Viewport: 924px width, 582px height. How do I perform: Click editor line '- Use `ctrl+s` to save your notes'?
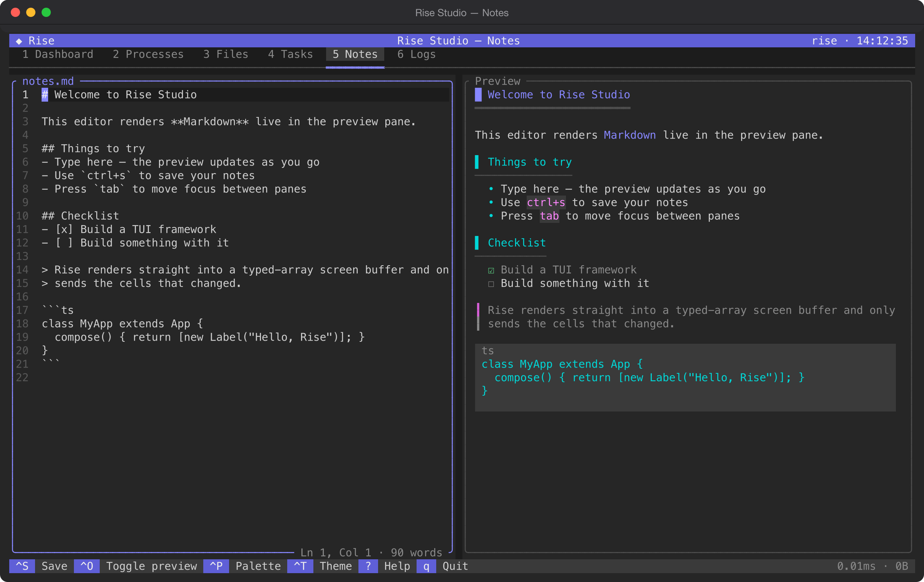click(148, 176)
